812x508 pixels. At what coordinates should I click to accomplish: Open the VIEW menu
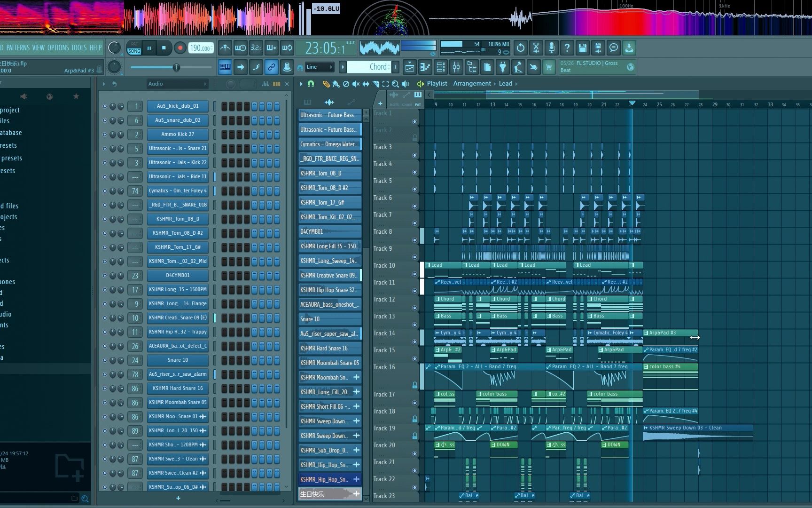pyautogui.click(x=39, y=48)
